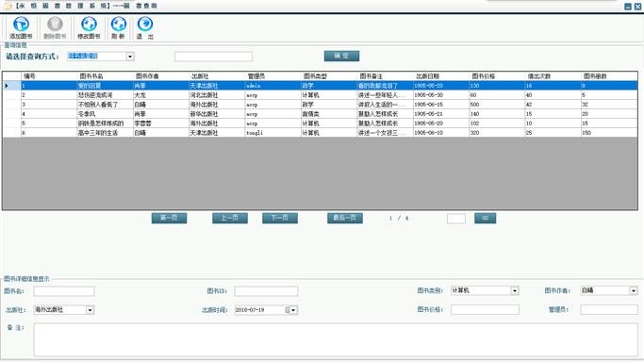Click the 出版社 column header
Image resolution: width=644 pixels, height=362 pixels.
(x=217, y=76)
